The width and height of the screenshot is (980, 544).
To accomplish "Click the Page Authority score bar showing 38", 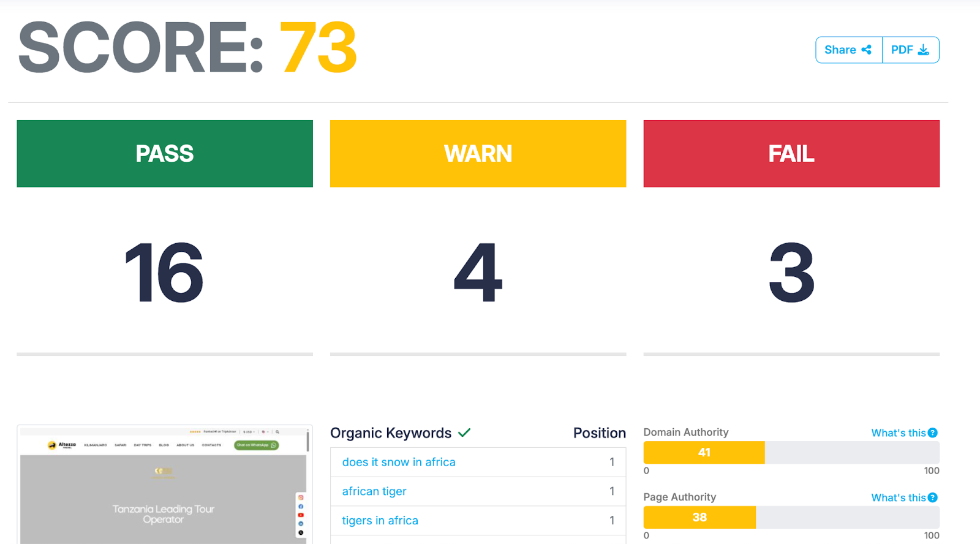I will click(x=699, y=517).
